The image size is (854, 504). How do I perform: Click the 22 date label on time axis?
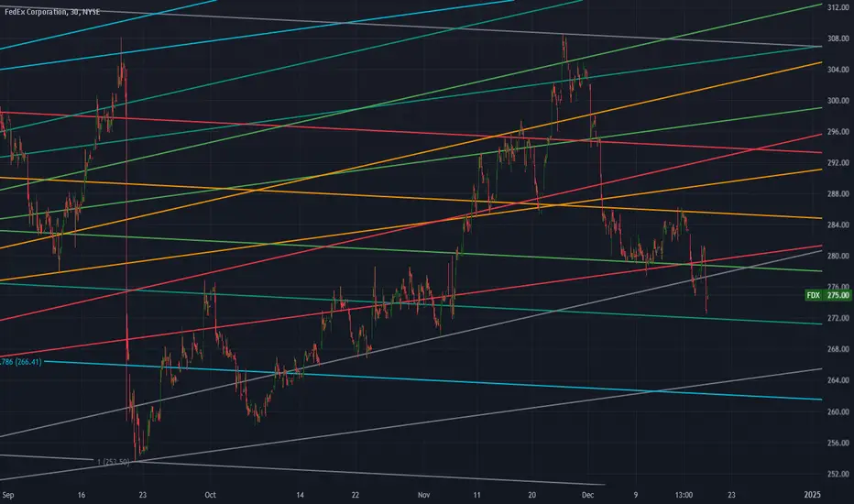point(356,495)
